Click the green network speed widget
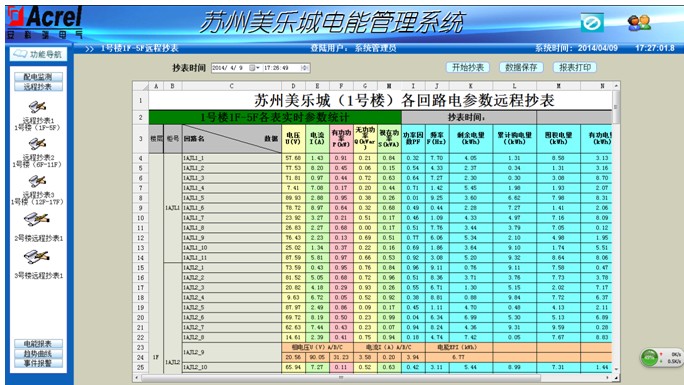Viewport: 684px width, 385px height. [660, 358]
